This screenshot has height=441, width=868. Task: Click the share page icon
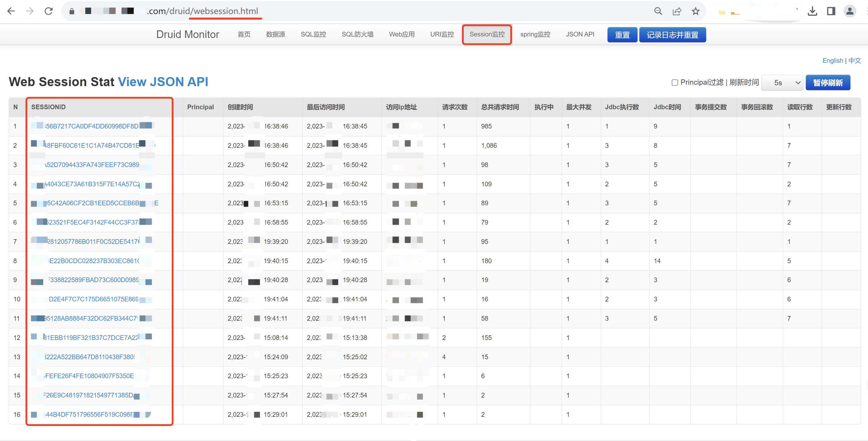pos(677,11)
